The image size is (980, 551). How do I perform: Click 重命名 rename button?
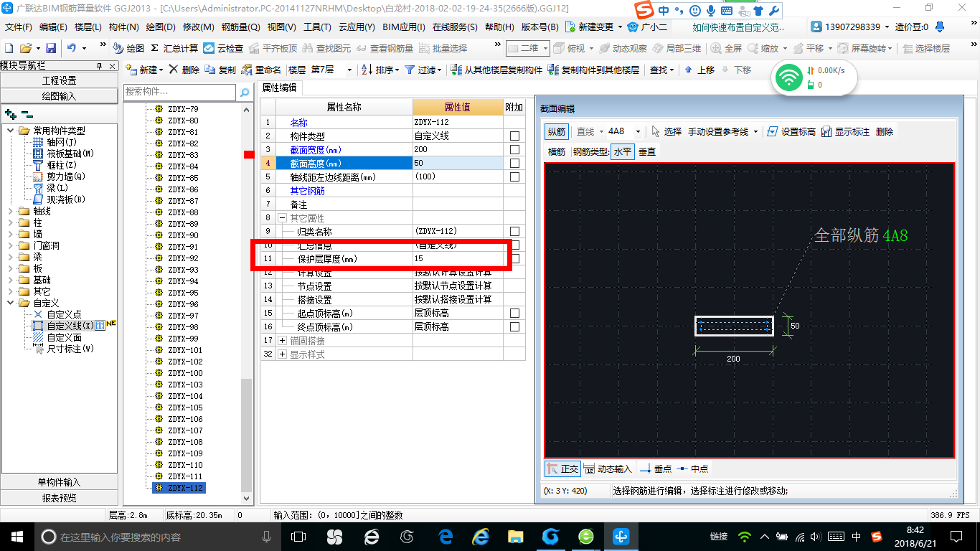(261, 70)
